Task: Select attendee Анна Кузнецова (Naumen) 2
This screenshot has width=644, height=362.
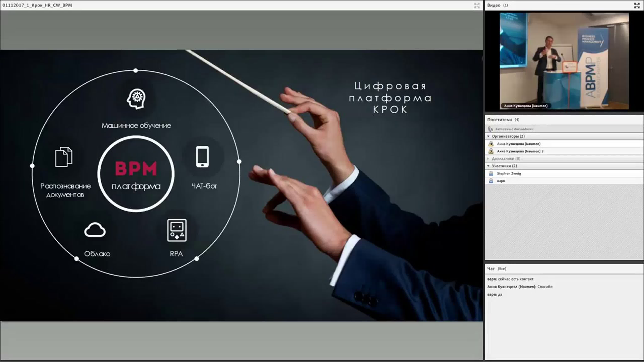Action: coord(564,151)
